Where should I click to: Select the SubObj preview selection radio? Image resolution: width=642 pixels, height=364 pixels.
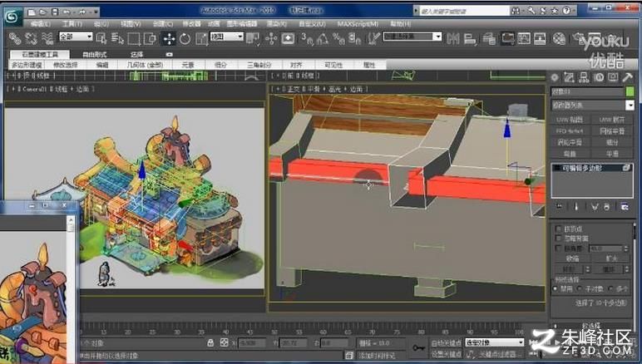click(580, 288)
